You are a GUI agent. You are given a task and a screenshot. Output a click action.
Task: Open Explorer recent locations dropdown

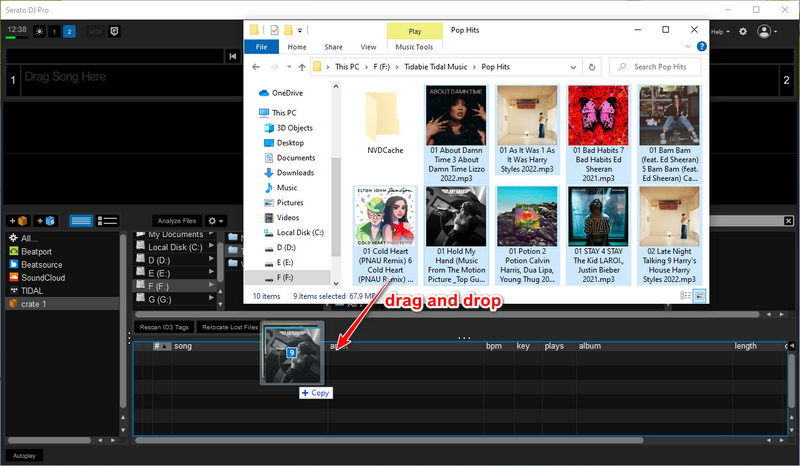(289, 67)
